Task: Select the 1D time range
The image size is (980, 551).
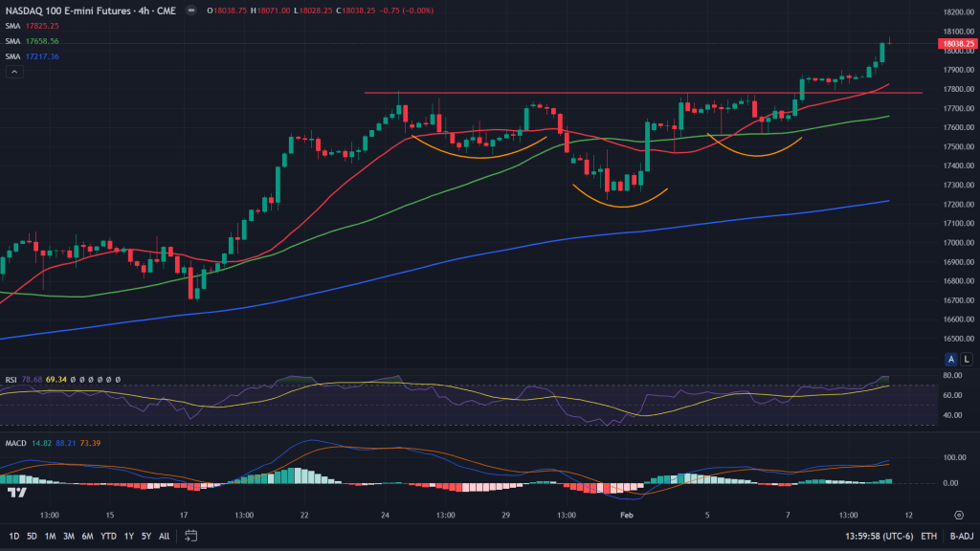Action: (x=14, y=536)
